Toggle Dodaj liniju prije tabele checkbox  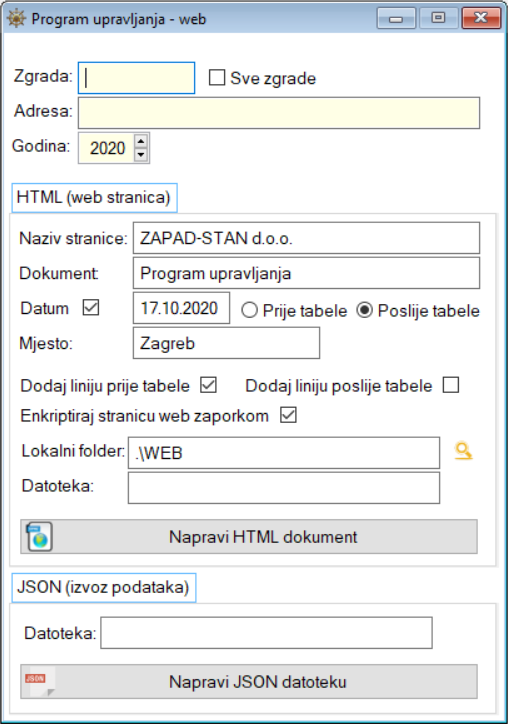(x=208, y=385)
